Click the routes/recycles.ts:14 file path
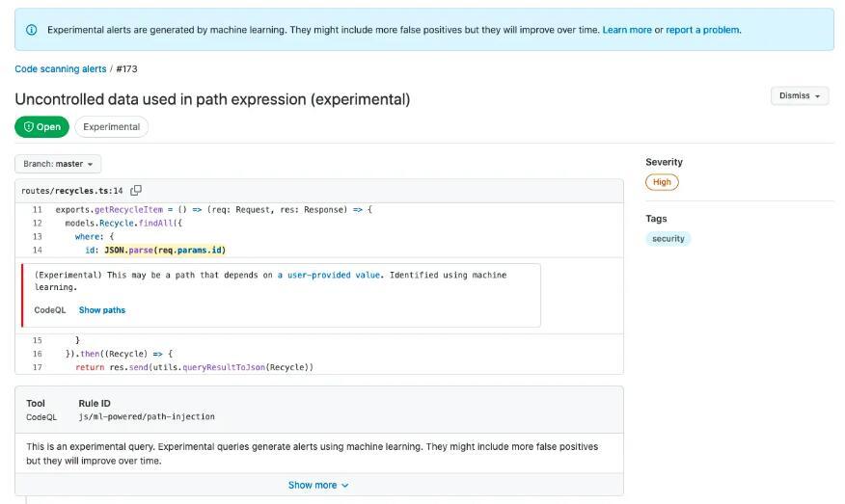This screenshot has height=504, width=845. click(72, 191)
